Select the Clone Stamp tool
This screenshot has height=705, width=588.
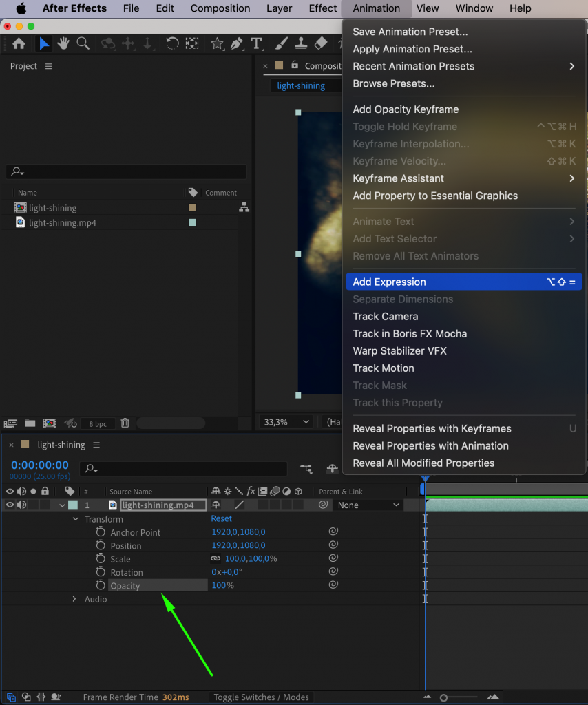point(301,43)
